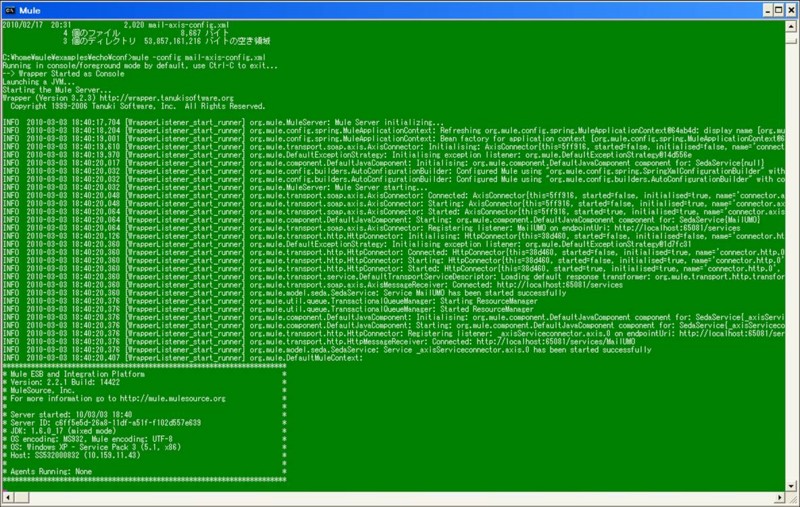The width and height of the screenshot is (800, 507).
Task: Click the vertical scrollbar down arrow
Action: 791,486
